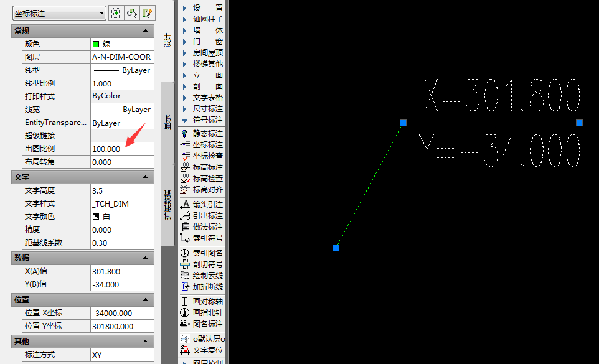The image size is (599, 364).
Task: Click the 标高标注 tool icon
Action: tap(184, 167)
